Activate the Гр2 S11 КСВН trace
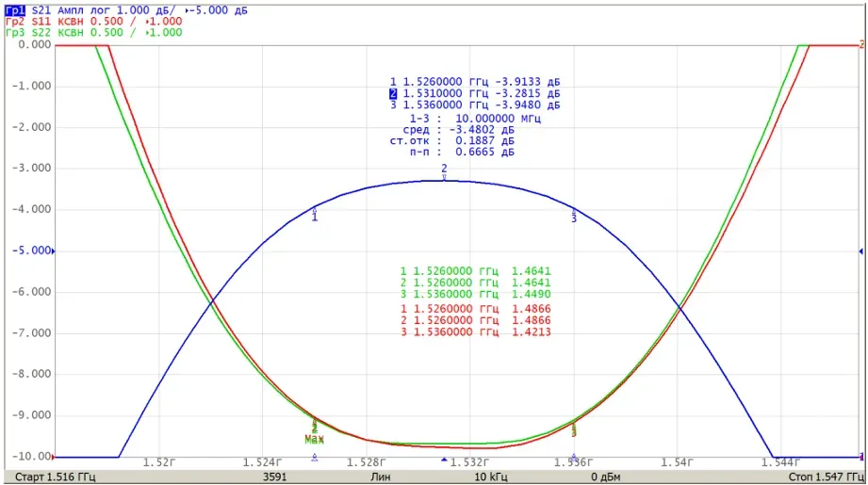This screenshot has height=485, width=868. pos(93,22)
